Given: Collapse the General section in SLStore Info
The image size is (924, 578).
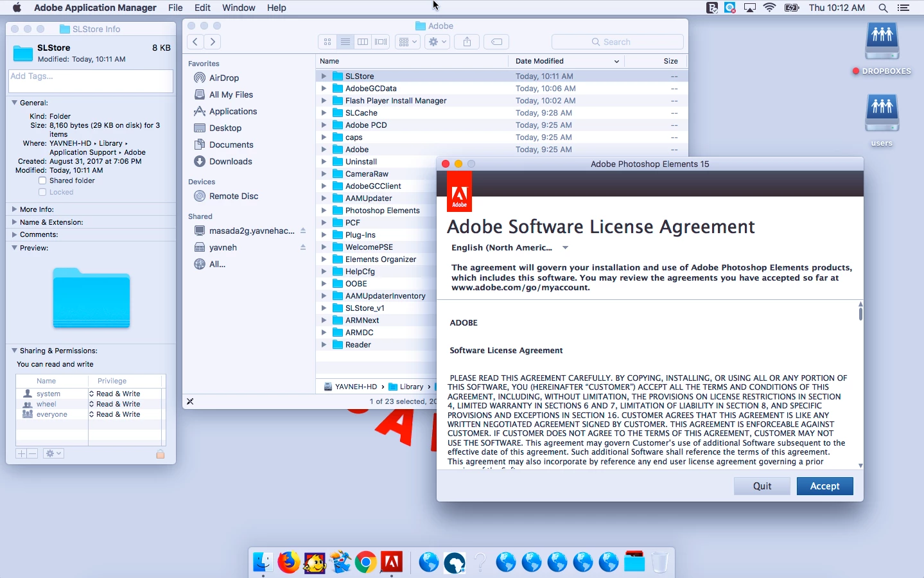Looking at the screenshot, I should click(x=14, y=103).
